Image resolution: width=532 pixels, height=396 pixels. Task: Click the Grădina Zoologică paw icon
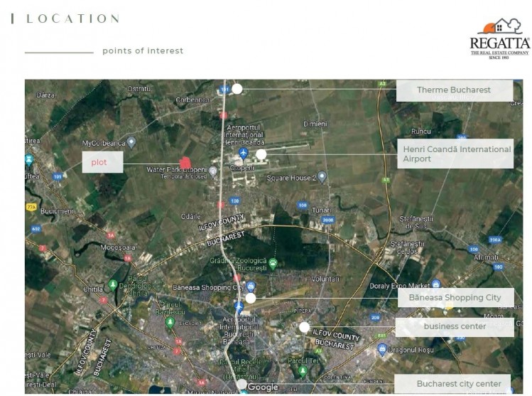pos(273,263)
